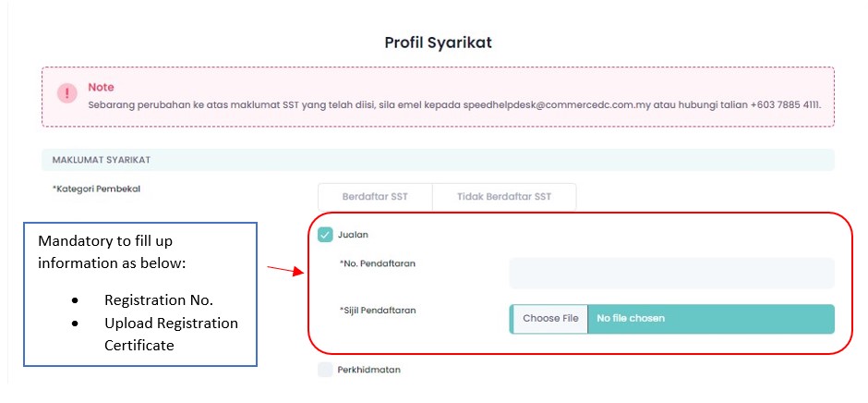Click the Jualan checkbox label text

(353, 235)
